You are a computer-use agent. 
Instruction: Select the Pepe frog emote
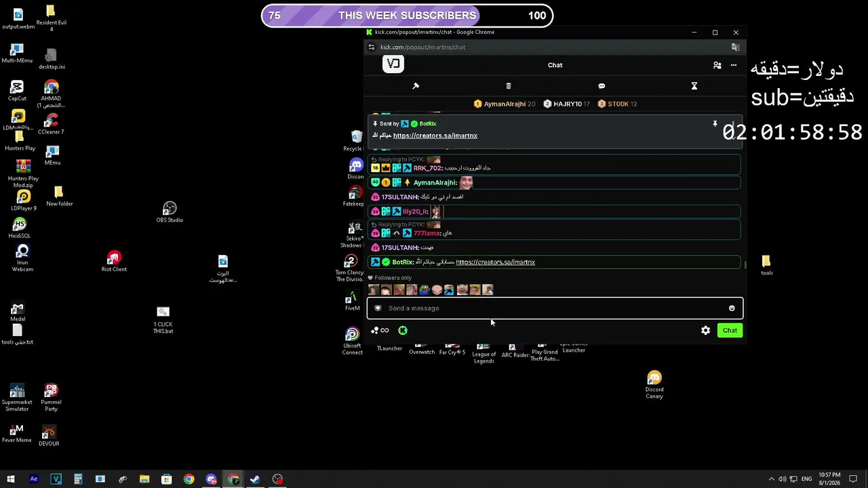425,290
